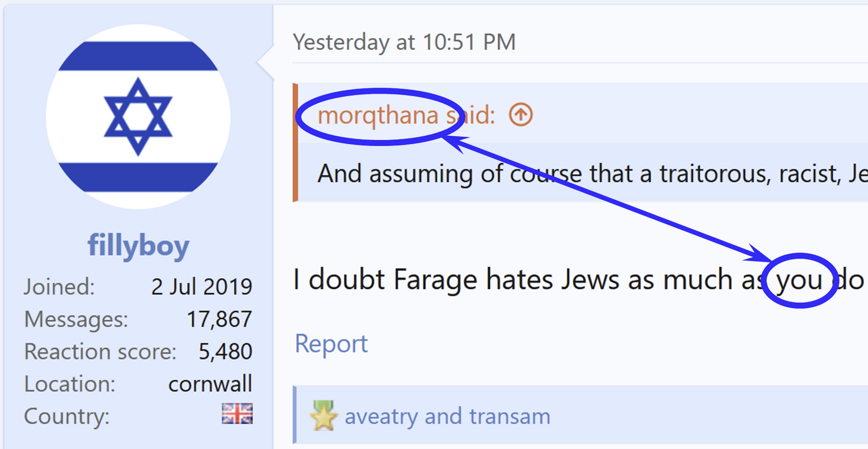The height and width of the screenshot is (449, 868).
Task: Click the message count 17,867
Action: (x=219, y=319)
